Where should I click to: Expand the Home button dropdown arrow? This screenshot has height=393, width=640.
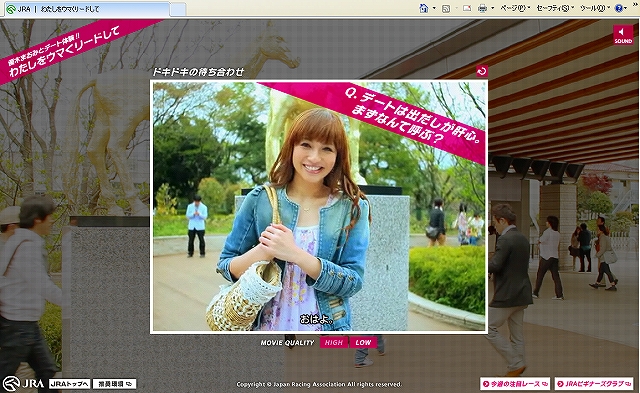(434, 8)
